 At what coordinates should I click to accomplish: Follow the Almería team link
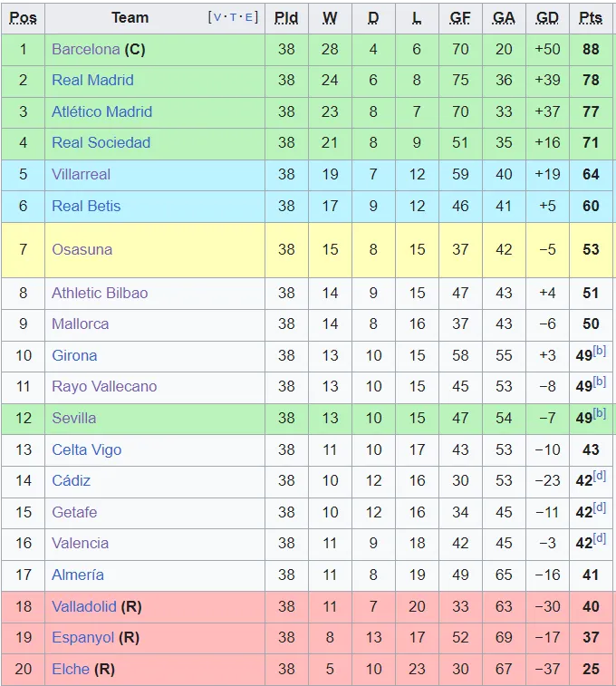pos(78,575)
